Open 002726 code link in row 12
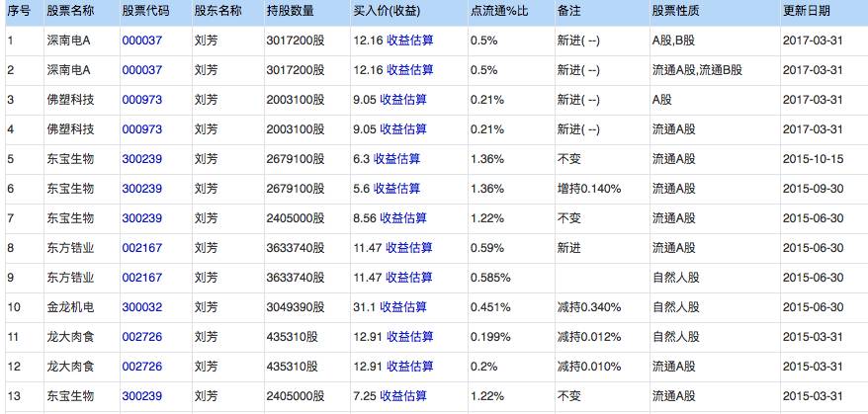Screen dimensions: 868x414 point(142,367)
